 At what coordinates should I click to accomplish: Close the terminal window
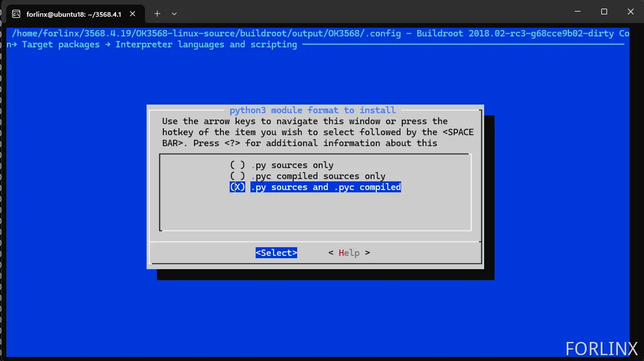tap(630, 12)
